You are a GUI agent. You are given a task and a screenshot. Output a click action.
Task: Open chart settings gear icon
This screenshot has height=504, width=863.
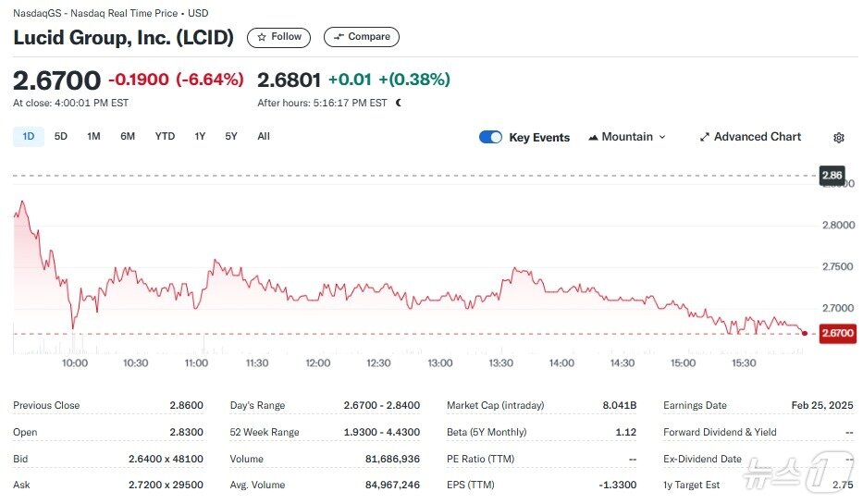click(838, 138)
